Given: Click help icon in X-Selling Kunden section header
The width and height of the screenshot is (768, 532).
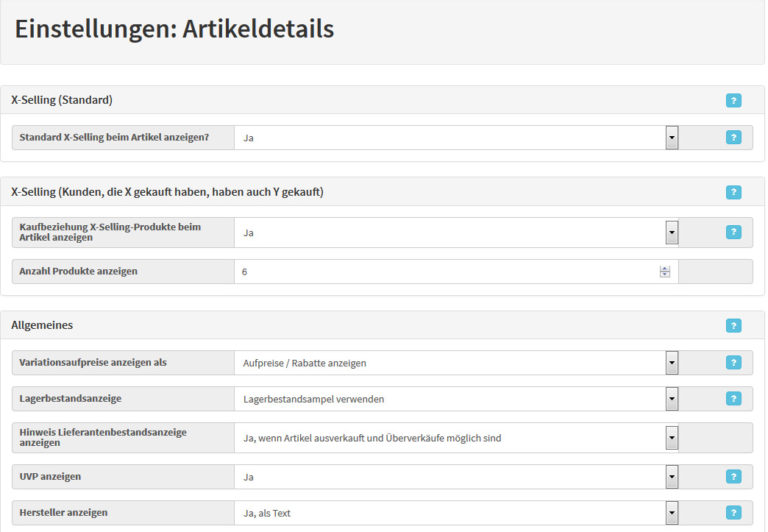Looking at the screenshot, I should point(733,192).
